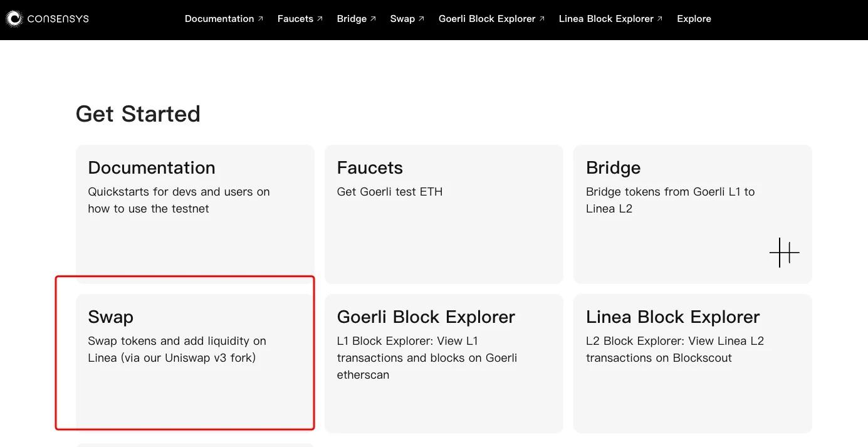
Task: Click the crosshair icon on the Bridge card
Action: pos(783,252)
